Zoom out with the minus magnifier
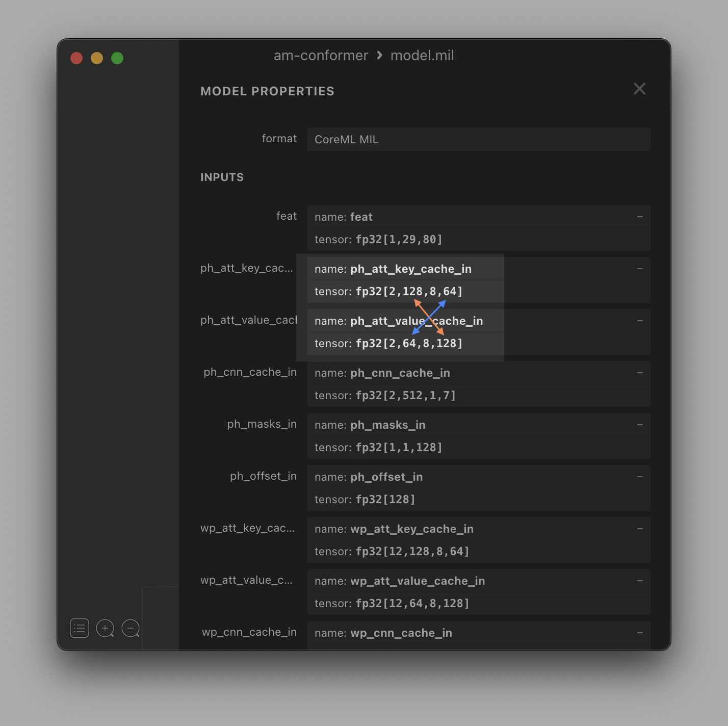This screenshot has width=728, height=726. coord(131,628)
